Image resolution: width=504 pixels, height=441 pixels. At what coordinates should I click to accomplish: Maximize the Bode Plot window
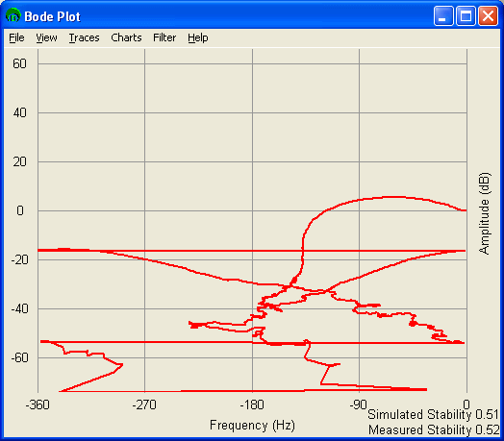466,15
